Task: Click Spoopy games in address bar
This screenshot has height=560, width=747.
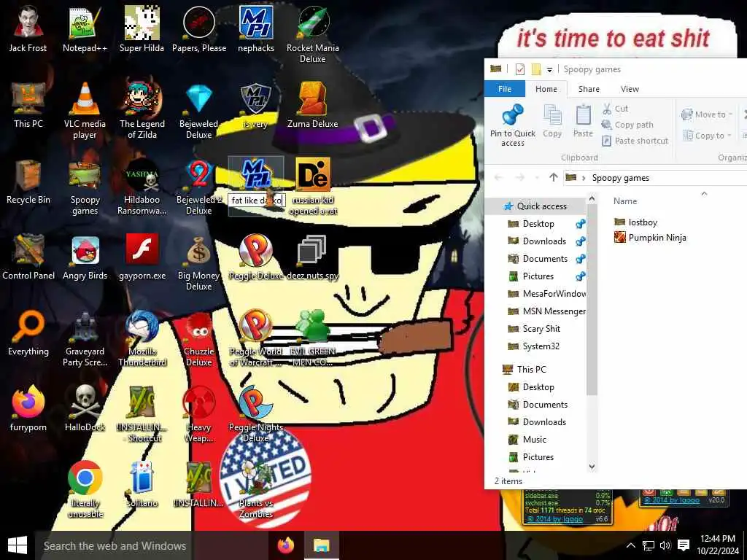Action: 620,178
